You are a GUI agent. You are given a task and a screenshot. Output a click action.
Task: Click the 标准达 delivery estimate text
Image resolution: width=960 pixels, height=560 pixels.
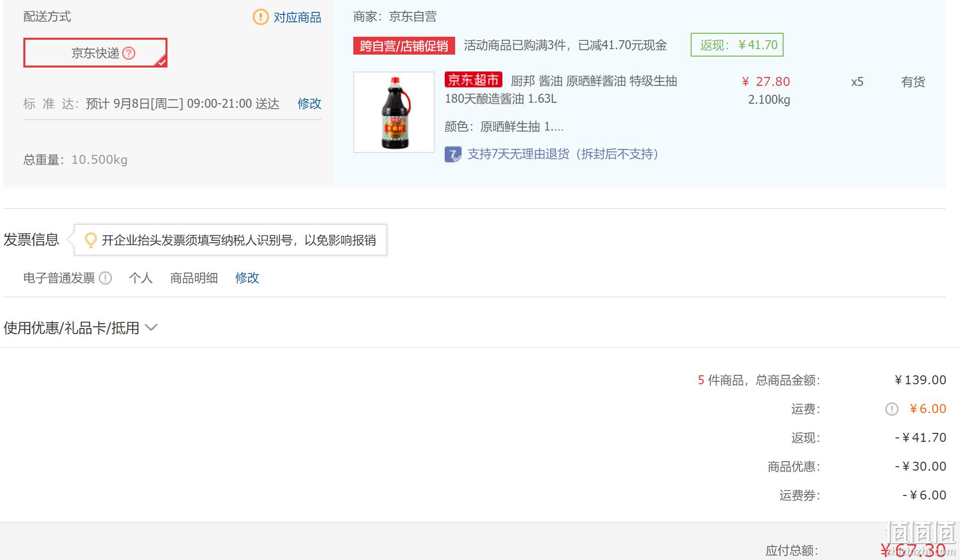[152, 104]
